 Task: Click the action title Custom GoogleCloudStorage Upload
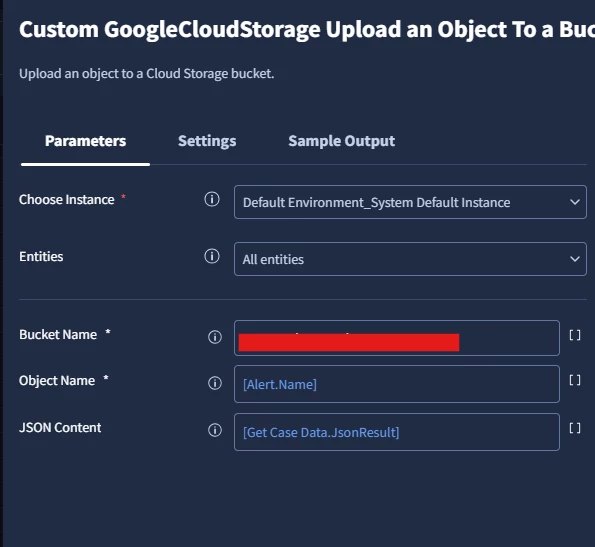click(x=307, y=30)
